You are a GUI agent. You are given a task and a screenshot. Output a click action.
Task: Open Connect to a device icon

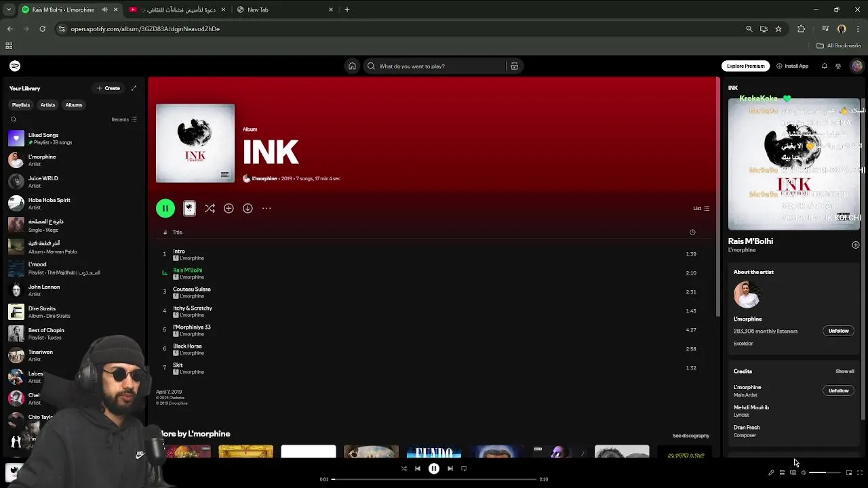point(793,472)
